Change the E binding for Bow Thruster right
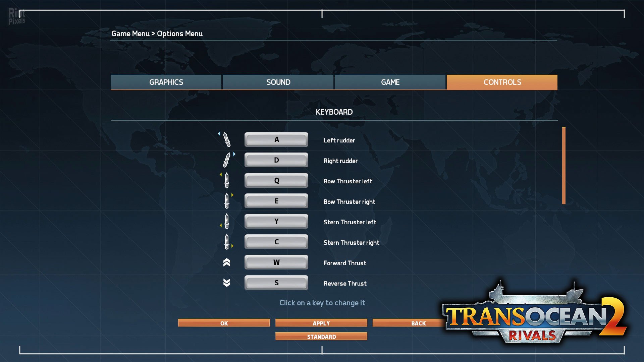 click(x=276, y=201)
